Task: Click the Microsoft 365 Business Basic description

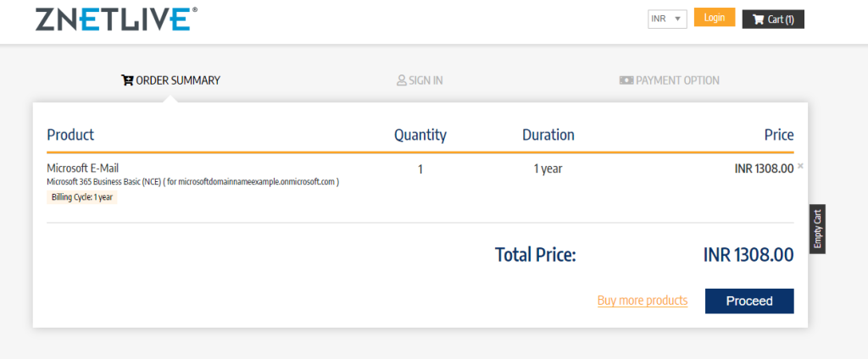Action: [x=192, y=182]
